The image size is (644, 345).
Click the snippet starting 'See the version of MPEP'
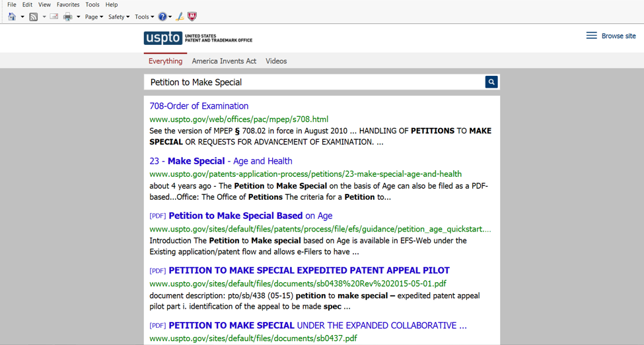[320, 137]
